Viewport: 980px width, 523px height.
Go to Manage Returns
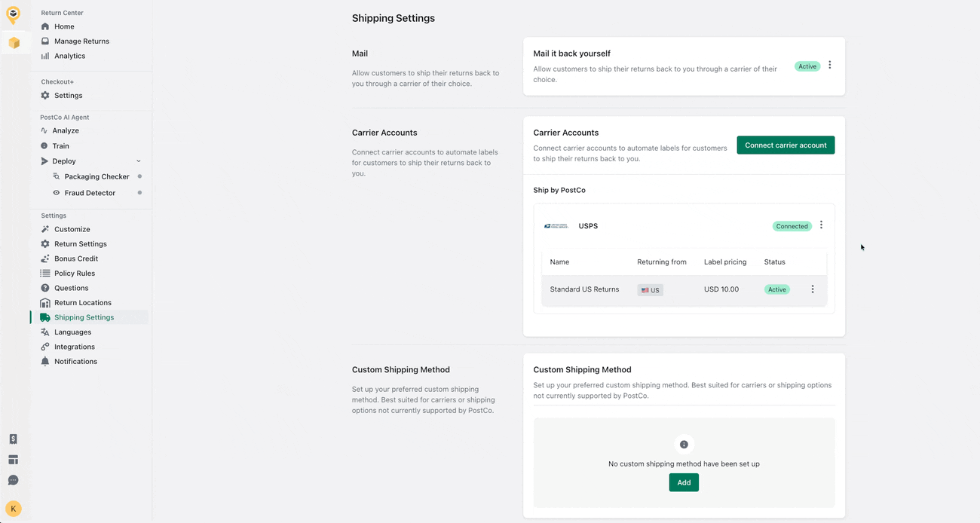[81, 41]
